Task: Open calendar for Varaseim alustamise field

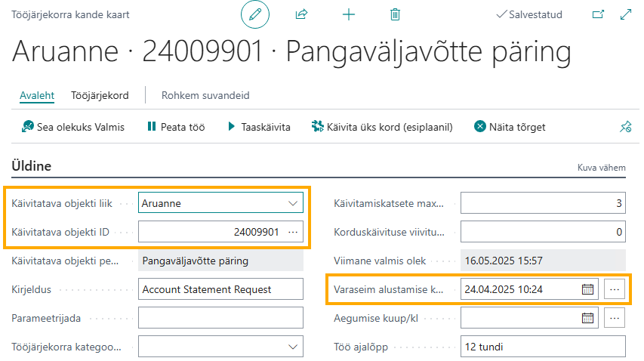Action: [x=587, y=289]
